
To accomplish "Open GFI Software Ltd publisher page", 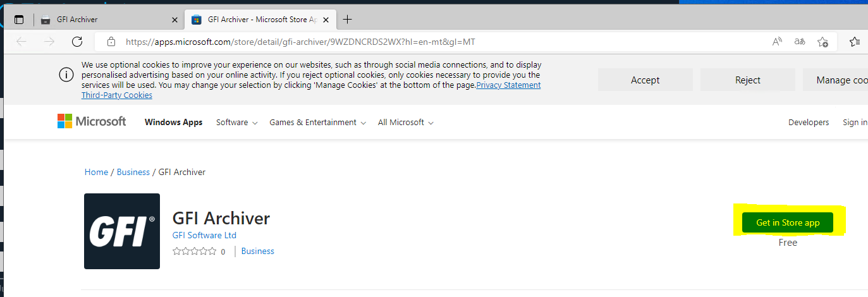I will pyautogui.click(x=204, y=235).
